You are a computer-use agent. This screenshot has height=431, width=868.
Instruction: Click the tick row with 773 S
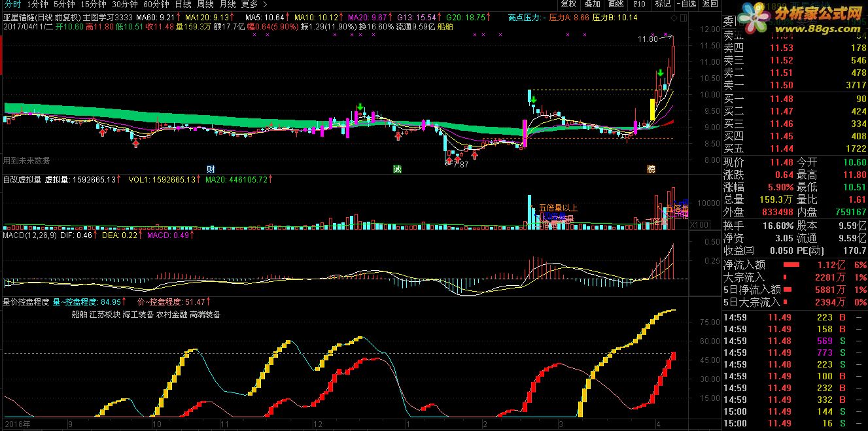pos(795,353)
